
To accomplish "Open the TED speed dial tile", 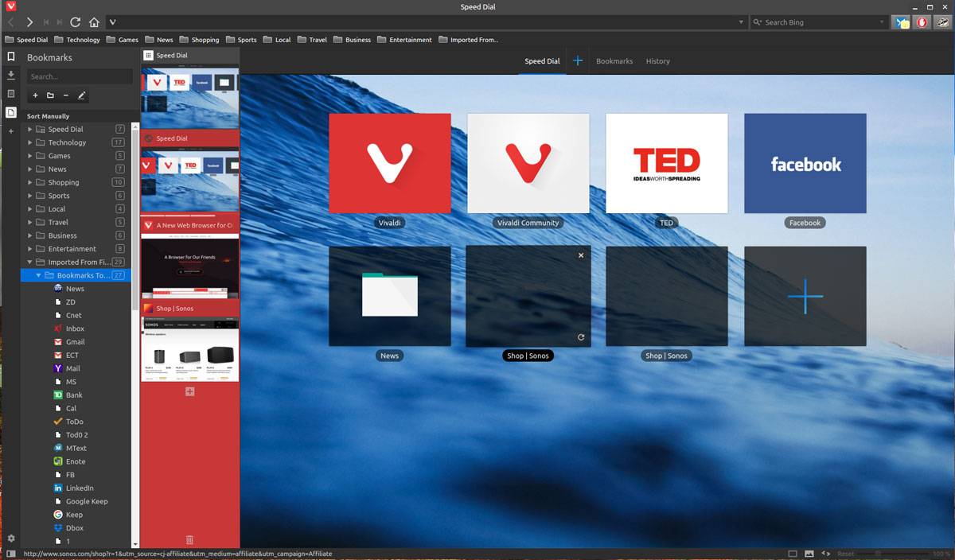I will coord(667,163).
